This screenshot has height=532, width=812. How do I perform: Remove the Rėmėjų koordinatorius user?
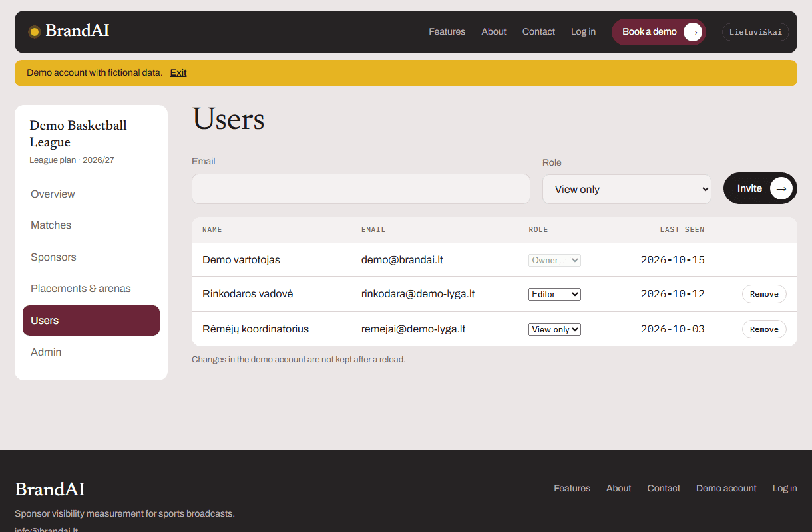(764, 329)
